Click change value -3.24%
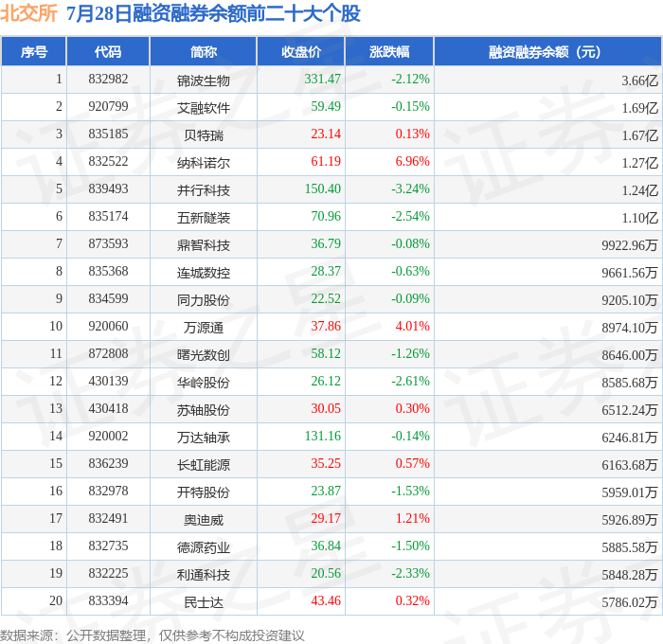Viewport: 663px width, 644px height. coord(410,189)
